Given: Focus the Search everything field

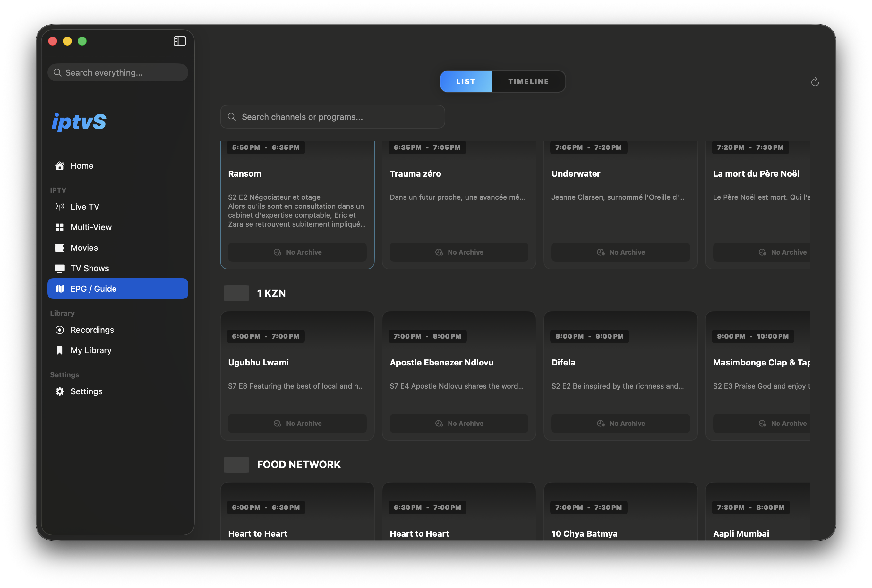Looking at the screenshot, I should pyautogui.click(x=118, y=72).
